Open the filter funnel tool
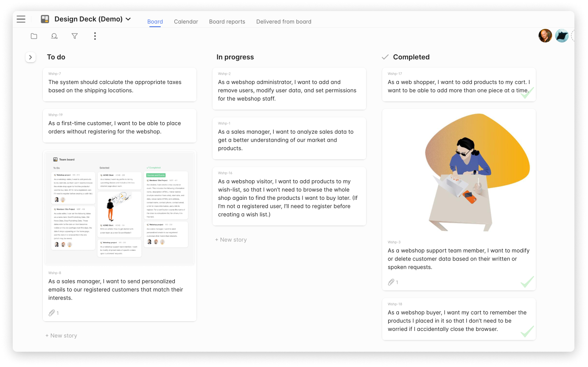The image size is (588, 367). [x=75, y=36]
